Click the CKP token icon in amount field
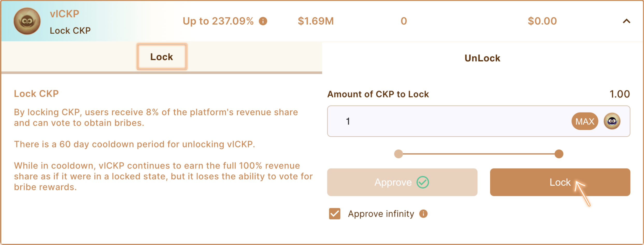644x245 pixels. (612, 121)
